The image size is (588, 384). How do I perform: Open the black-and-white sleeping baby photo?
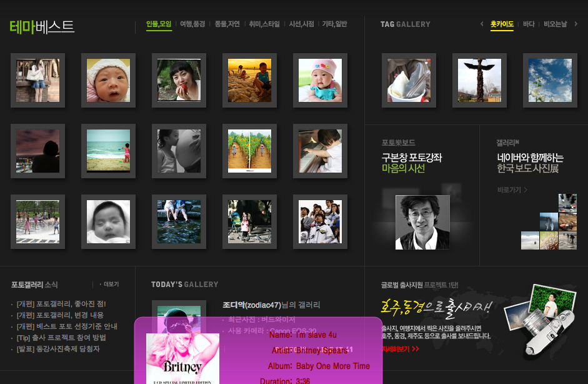pos(108,221)
